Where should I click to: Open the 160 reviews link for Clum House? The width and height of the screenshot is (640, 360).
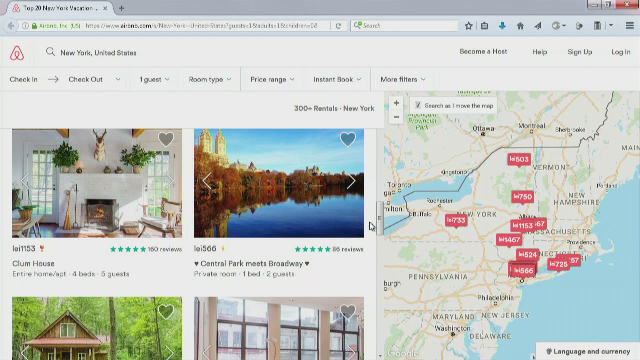(164, 249)
